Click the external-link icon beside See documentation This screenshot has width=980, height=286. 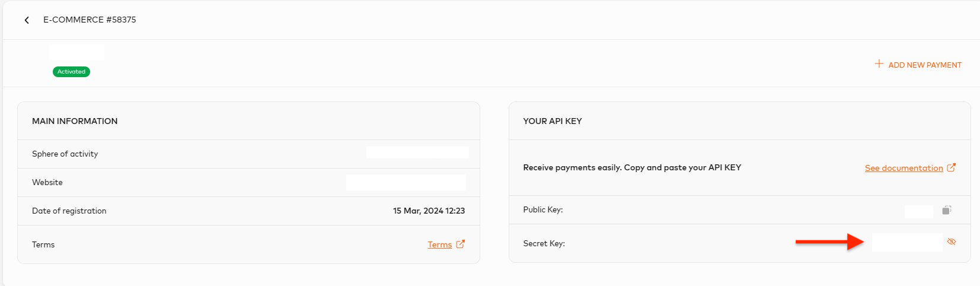[952, 167]
